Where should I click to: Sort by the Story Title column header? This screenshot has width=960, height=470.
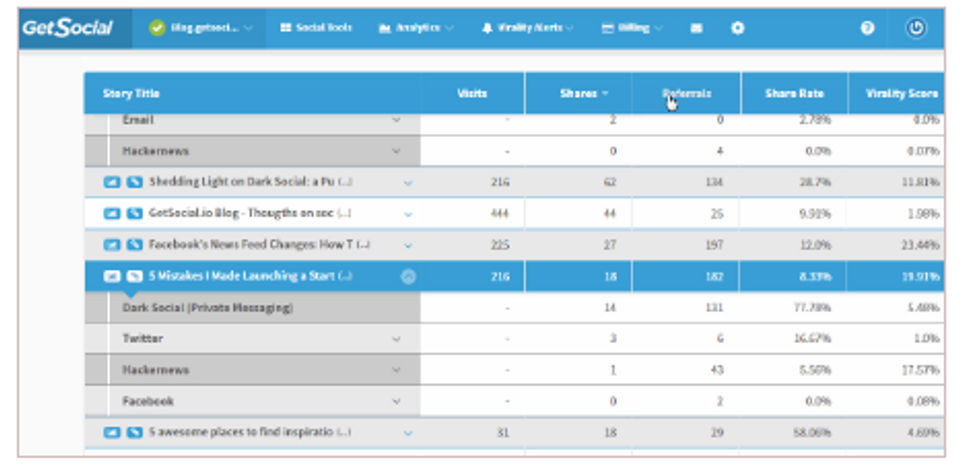point(131,94)
